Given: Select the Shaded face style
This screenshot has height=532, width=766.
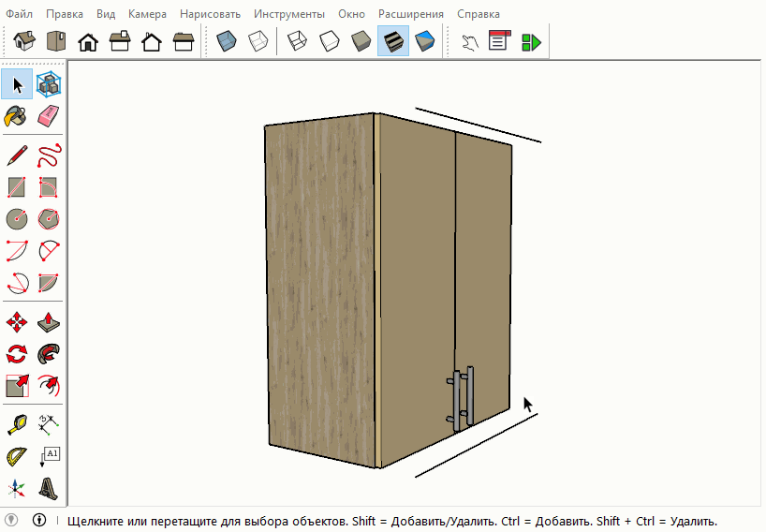Looking at the screenshot, I should pyautogui.click(x=361, y=41).
